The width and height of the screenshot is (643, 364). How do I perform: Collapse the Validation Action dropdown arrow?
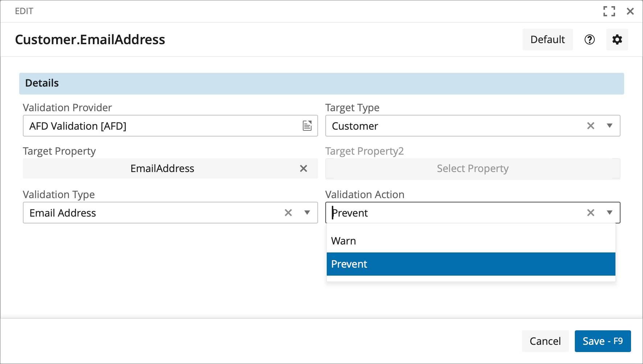click(610, 213)
